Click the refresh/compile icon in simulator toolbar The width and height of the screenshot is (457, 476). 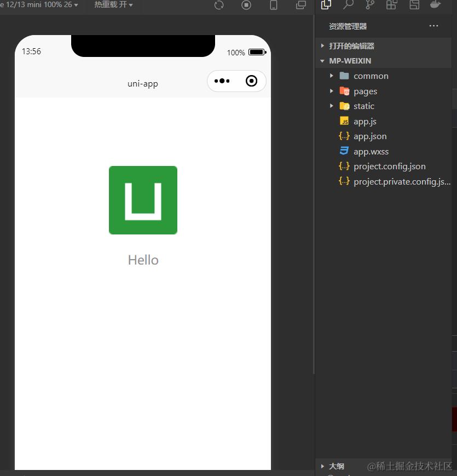point(218,5)
